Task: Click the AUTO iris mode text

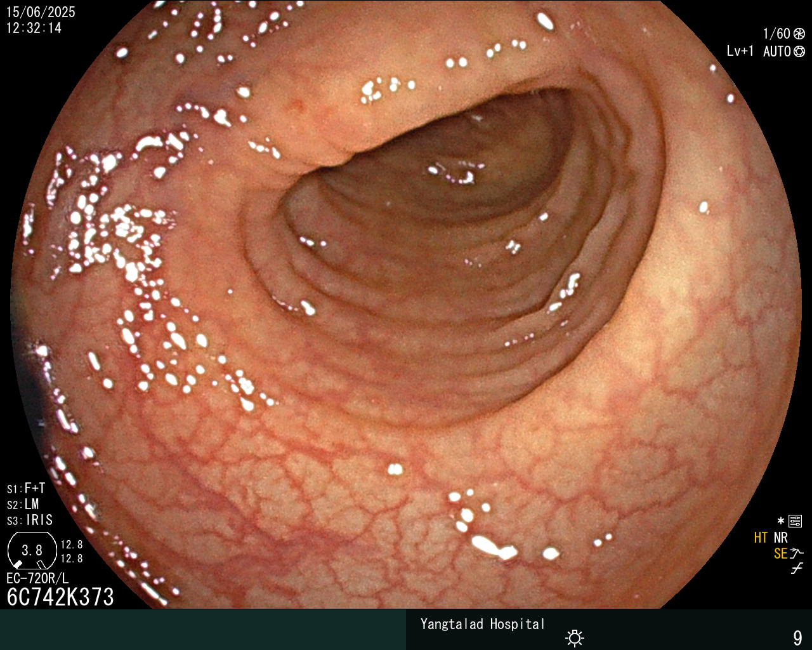Action: (x=776, y=51)
